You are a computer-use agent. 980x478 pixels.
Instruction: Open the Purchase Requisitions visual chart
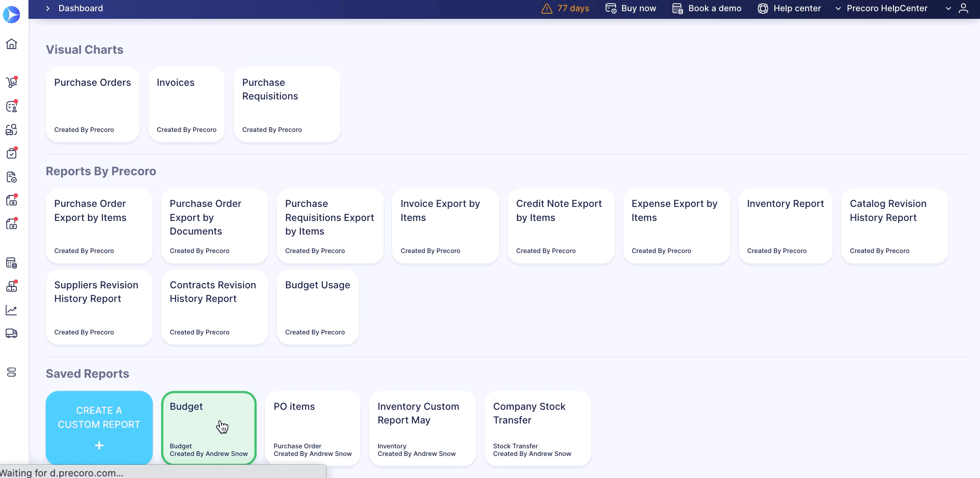[287, 105]
